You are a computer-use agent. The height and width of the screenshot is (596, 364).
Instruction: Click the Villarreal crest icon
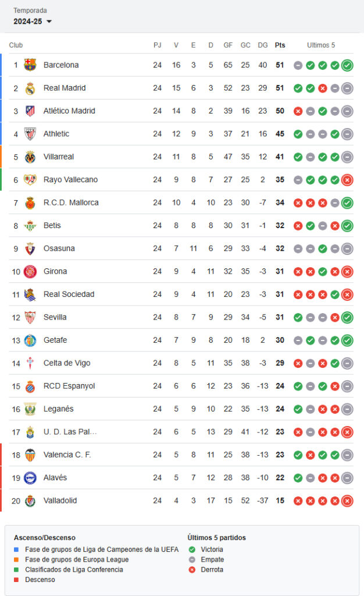[30, 157]
